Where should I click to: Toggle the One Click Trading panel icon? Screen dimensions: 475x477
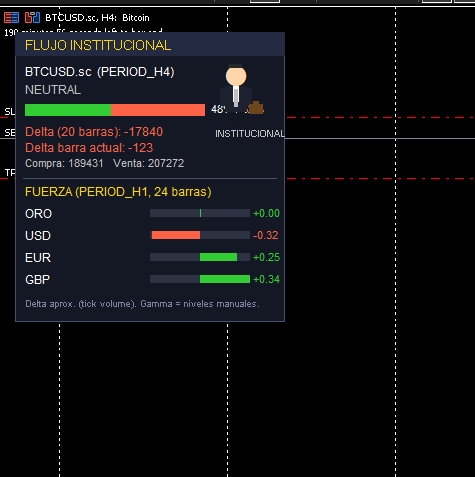pyautogui.click(x=32, y=17)
